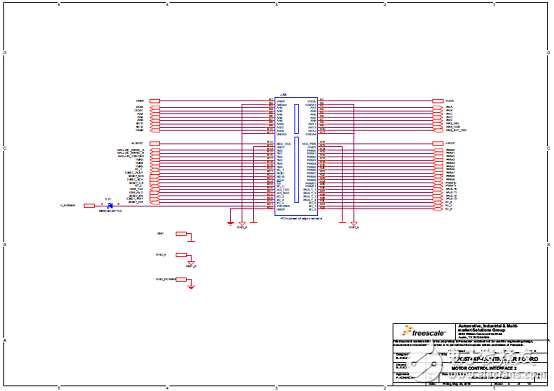Click the MOTOR CONTROL INTERFACE 2 title text

point(484,368)
